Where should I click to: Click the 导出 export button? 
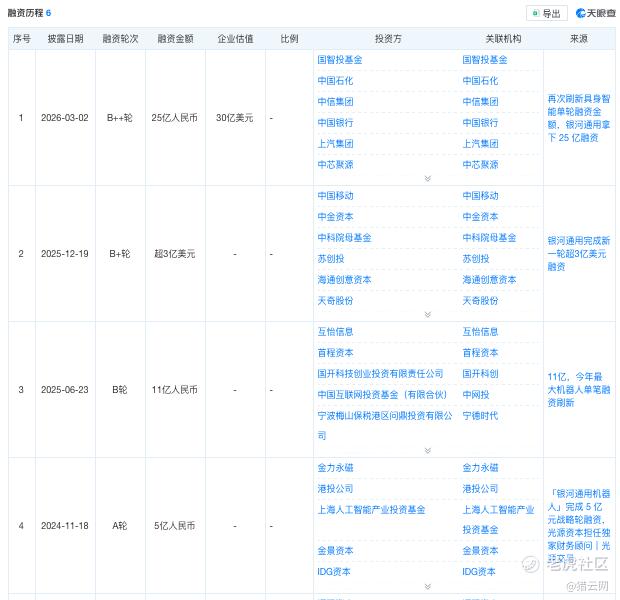546,13
